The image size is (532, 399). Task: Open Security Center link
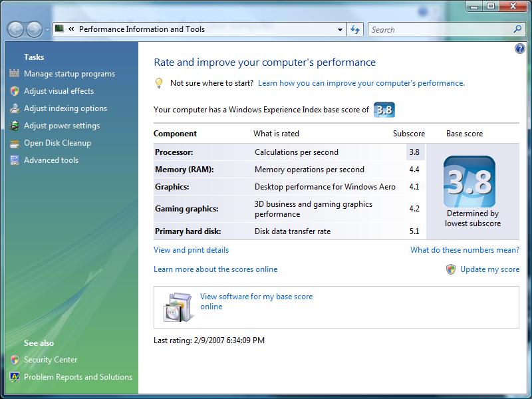click(51, 360)
